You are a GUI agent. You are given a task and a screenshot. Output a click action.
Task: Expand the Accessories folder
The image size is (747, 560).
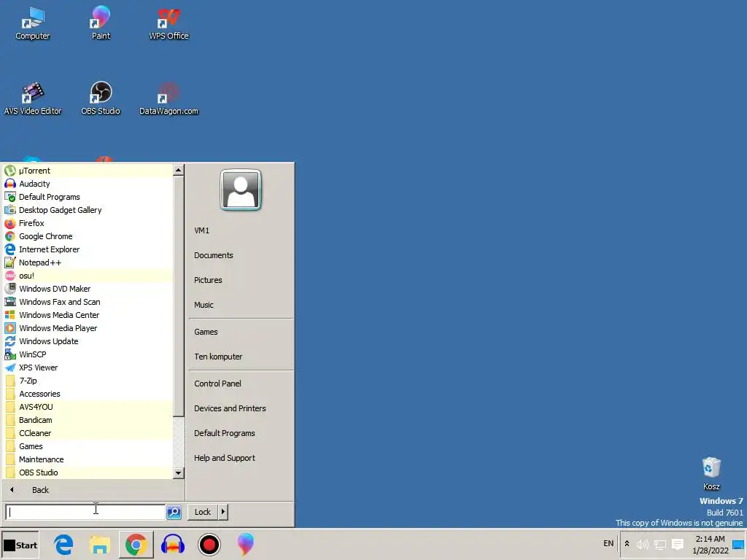pyautogui.click(x=88, y=394)
